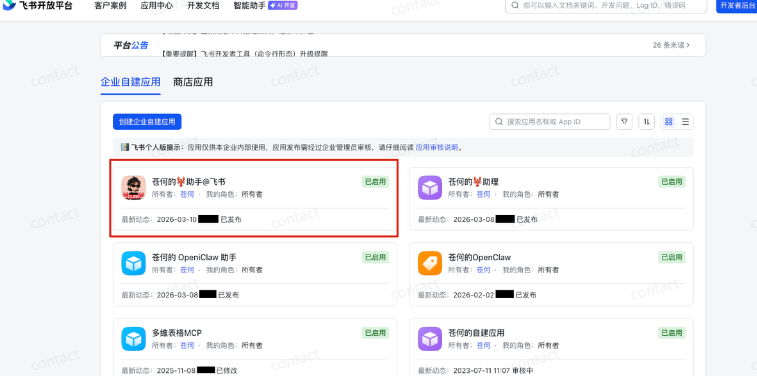Click the Feishu Open Platform logo
This screenshot has width=757, height=376.
click(38, 6)
